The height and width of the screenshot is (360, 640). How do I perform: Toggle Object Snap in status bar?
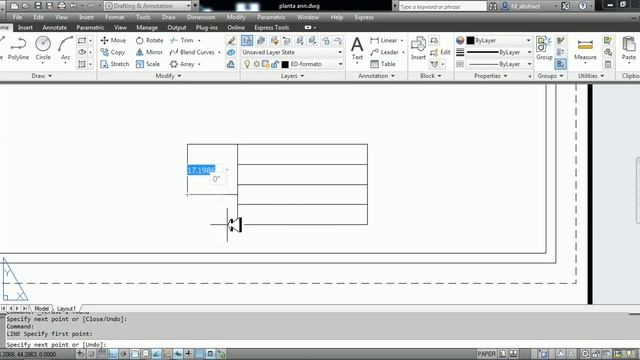(x=134, y=354)
